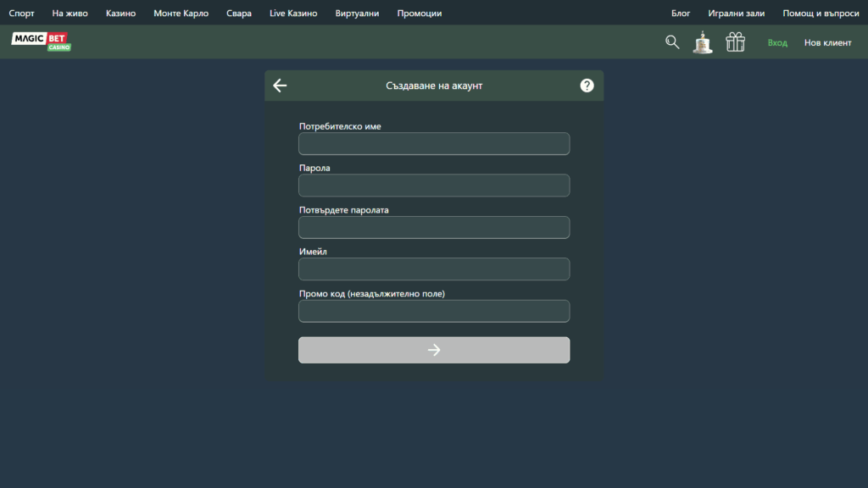Open Live Казино section
Viewport: 868px width, 488px height.
tap(293, 14)
